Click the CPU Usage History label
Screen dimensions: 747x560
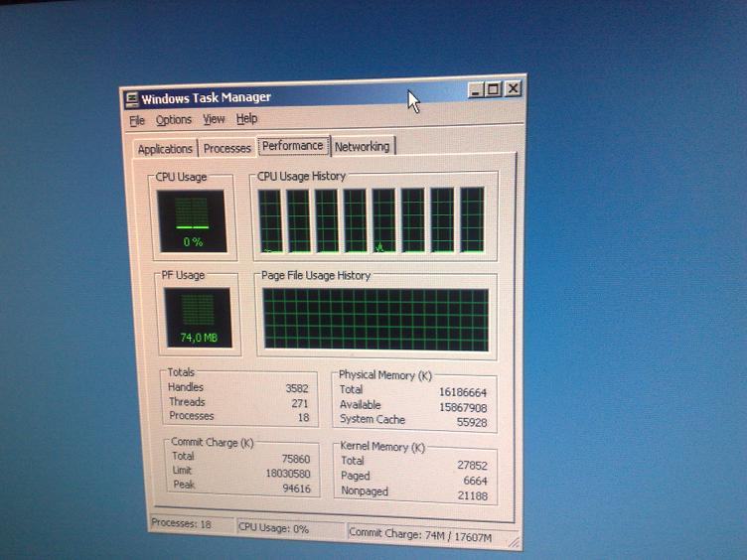(301, 176)
